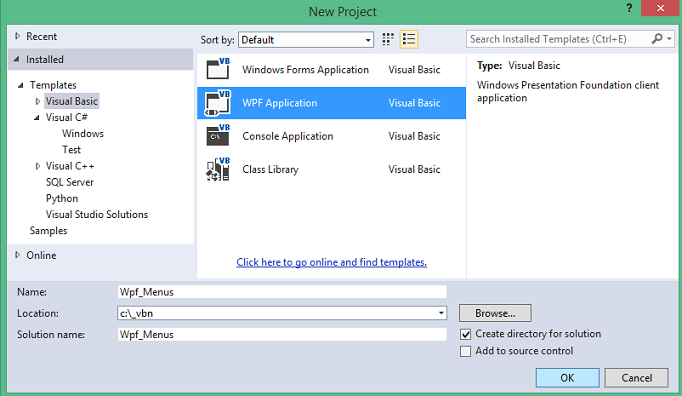Screen dimensions: 682x396
Task: Follow the go online and find templates link
Action: (x=331, y=262)
